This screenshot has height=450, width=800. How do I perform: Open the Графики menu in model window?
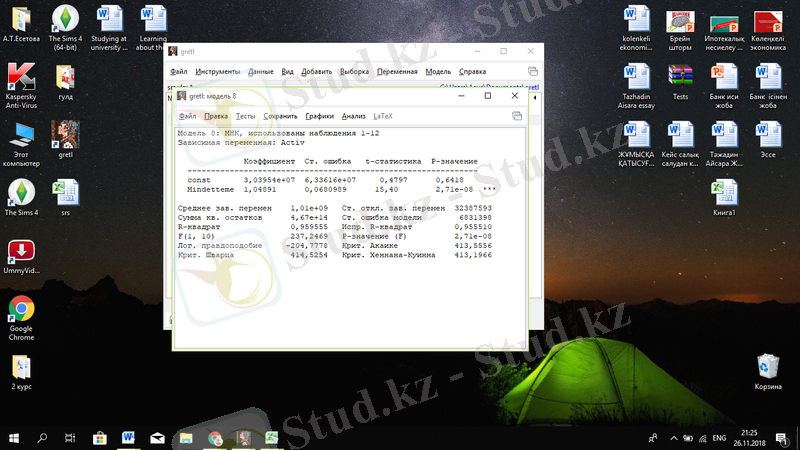point(319,117)
